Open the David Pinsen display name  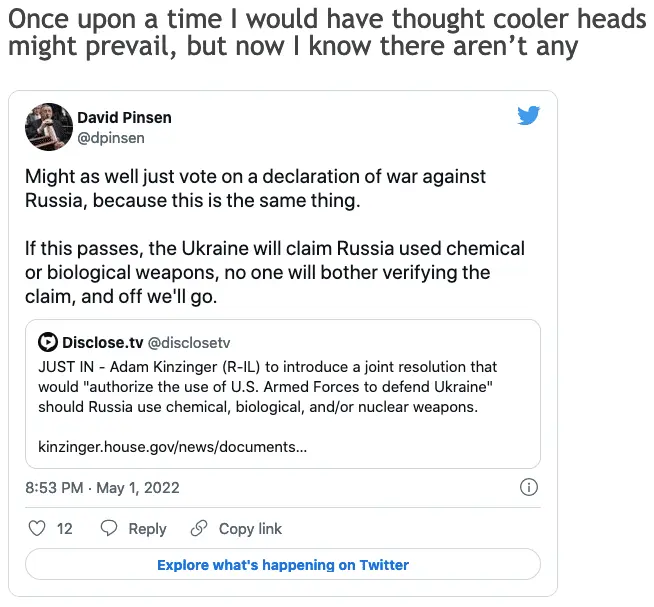[x=124, y=118]
